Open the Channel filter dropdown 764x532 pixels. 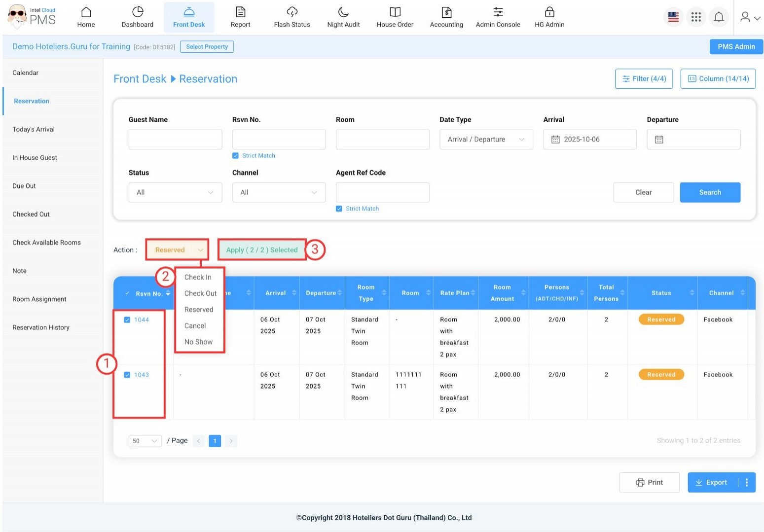[x=279, y=193]
